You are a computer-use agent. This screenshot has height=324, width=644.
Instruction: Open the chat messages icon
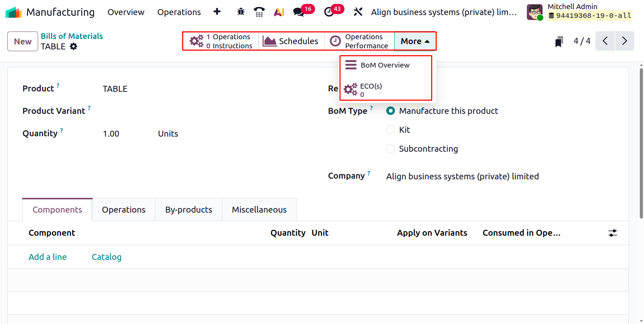pyautogui.click(x=298, y=12)
